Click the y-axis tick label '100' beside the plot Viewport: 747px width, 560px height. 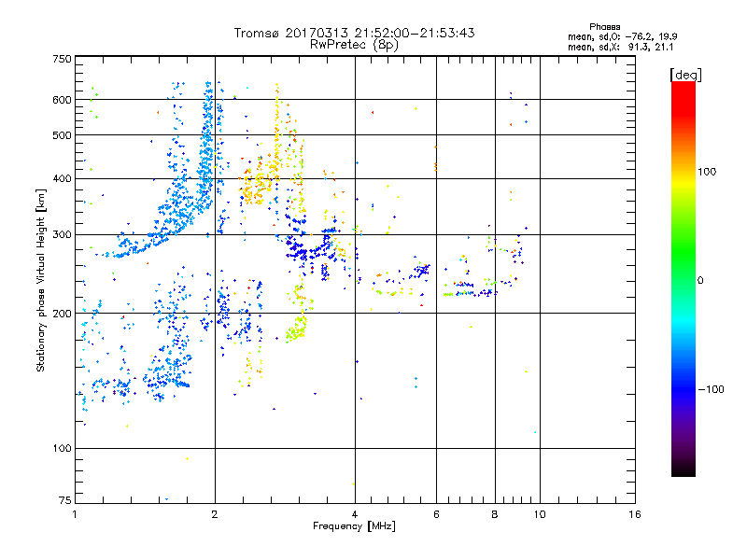coord(62,448)
